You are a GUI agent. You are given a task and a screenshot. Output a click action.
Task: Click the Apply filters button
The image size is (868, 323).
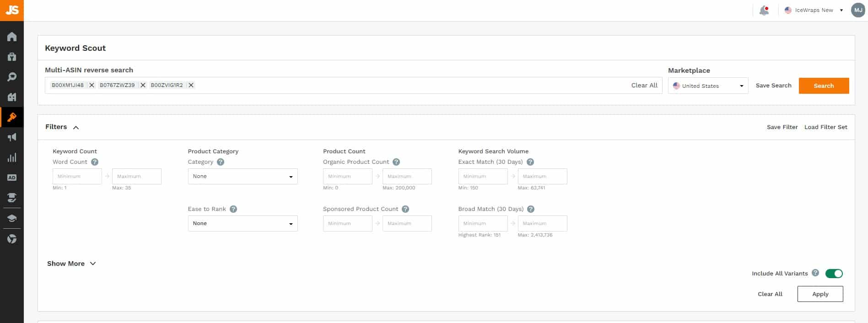[820, 294]
